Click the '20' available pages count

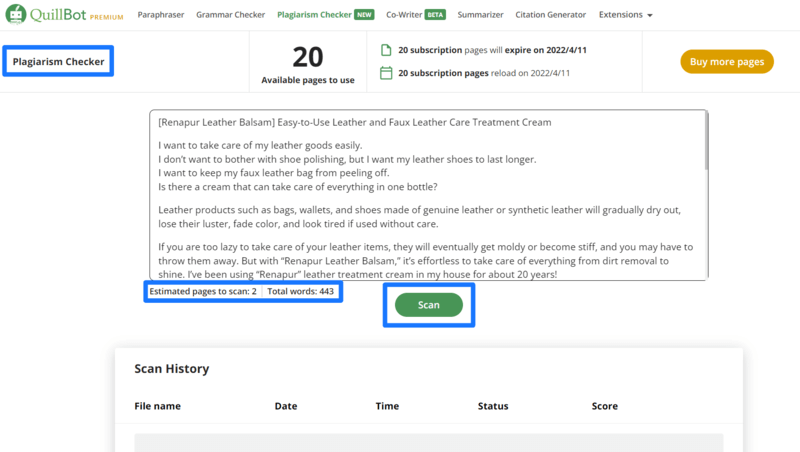(x=308, y=57)
